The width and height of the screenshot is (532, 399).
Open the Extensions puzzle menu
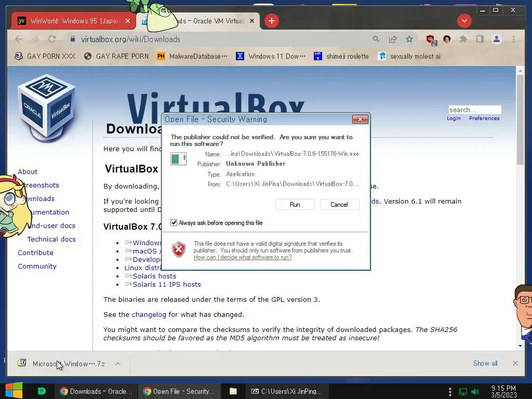pyautogui.click(x=463, y=39)
